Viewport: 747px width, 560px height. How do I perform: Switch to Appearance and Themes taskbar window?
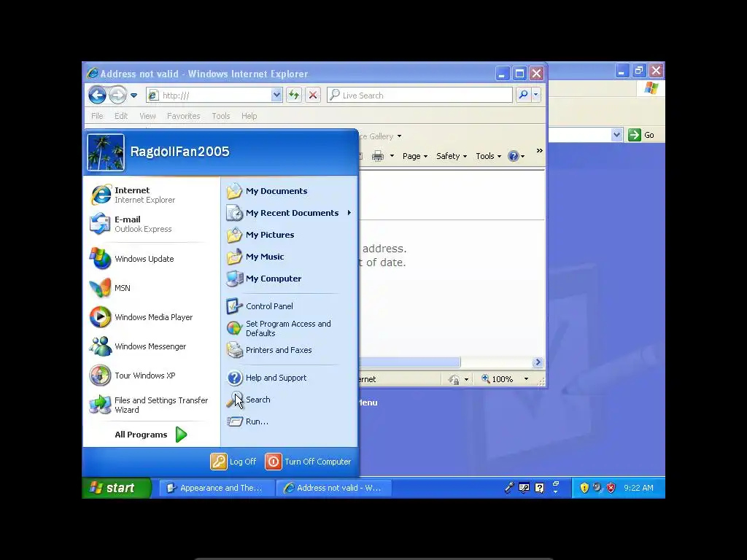[217, 488]
